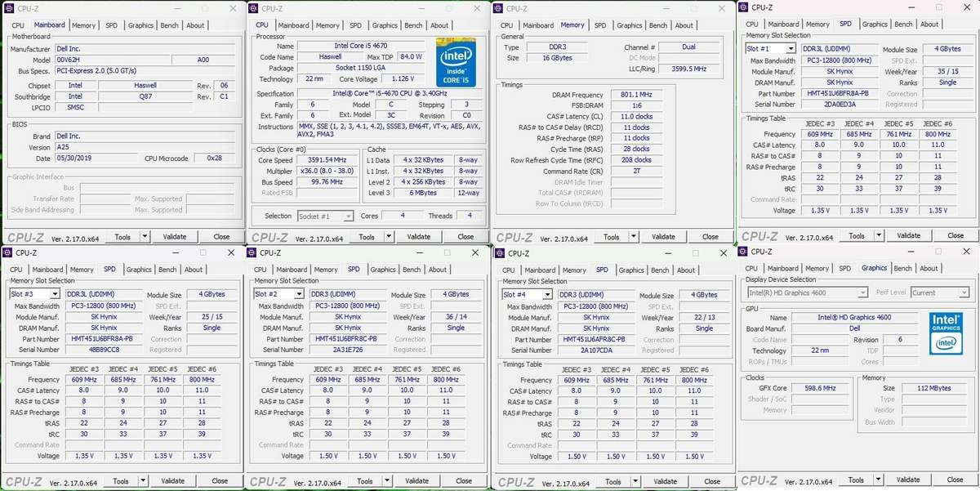Click the Intel Core i5 badge on CPU tab
Image resolution: width=980 pixels, height=491 pixels.
click(x=456, y=61)
